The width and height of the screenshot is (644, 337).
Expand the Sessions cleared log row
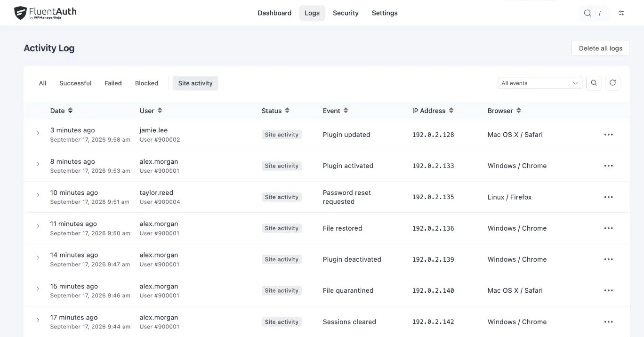click(x=38, y=320)
